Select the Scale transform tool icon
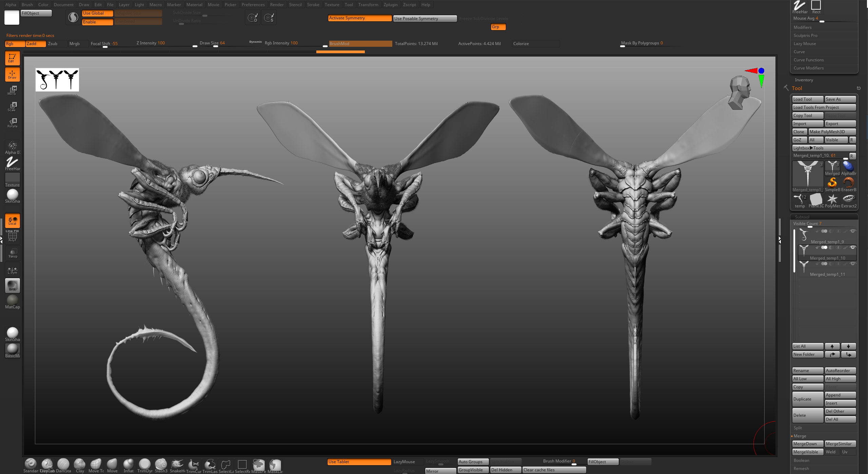Image resolution: width=868 pixels, height=474 pixels. tap(13, 106)
